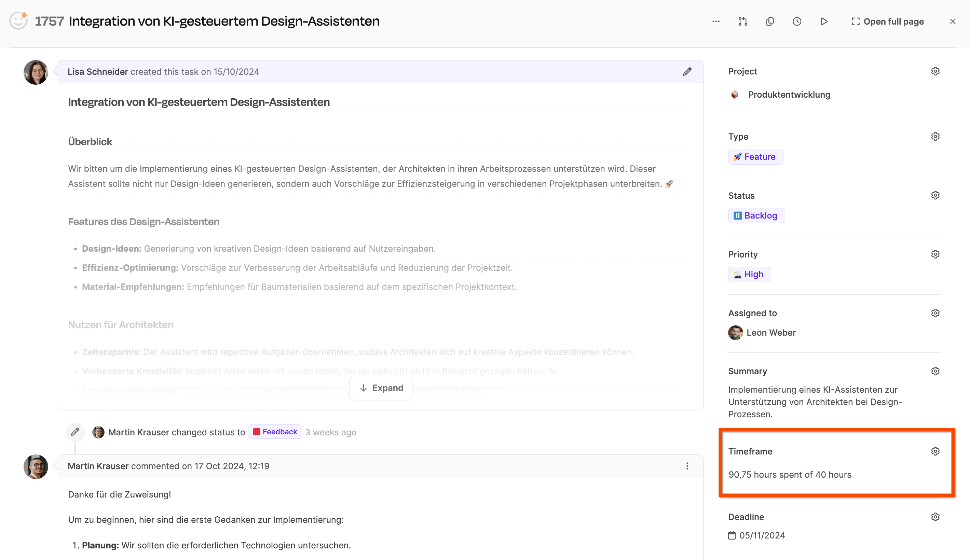Screen dimensions: 969x560
Task: Click the three-dots more options icon in header
Action: point(715,22)
